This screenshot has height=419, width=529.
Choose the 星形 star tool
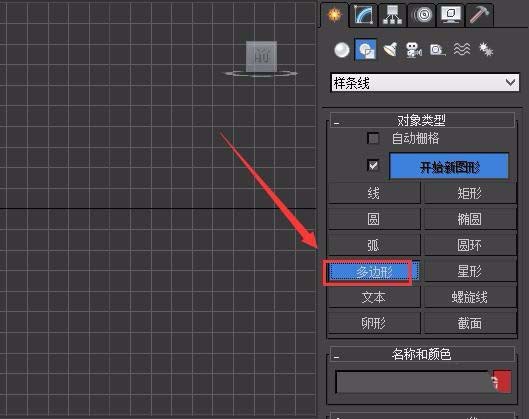tap(470, 271)
